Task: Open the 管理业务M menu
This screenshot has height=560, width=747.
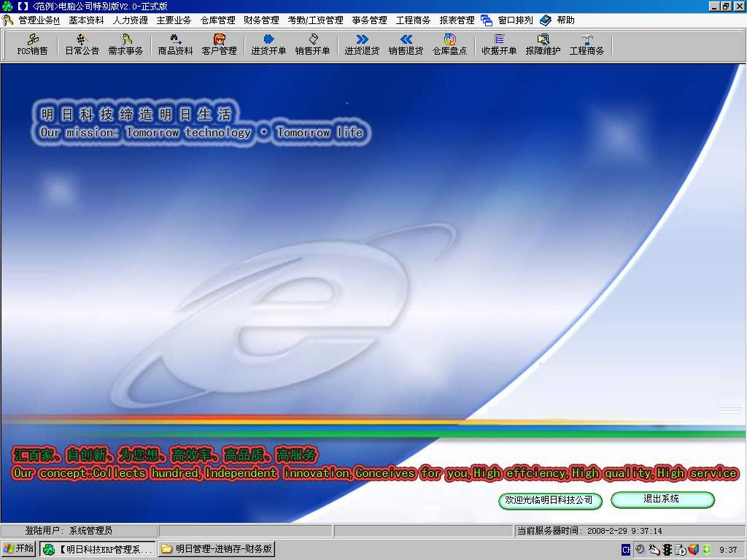Action: click(39, 20)
